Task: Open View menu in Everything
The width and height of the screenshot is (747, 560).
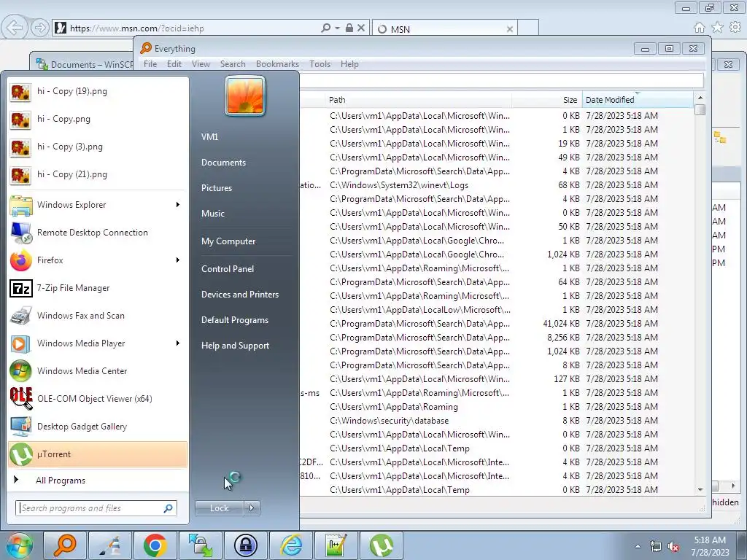Action: coord(201,64)
